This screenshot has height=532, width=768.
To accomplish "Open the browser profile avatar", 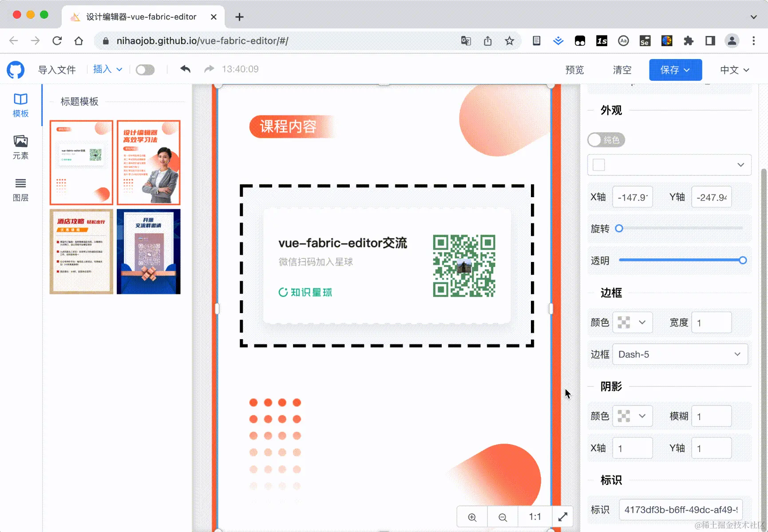I will [732, 41].
